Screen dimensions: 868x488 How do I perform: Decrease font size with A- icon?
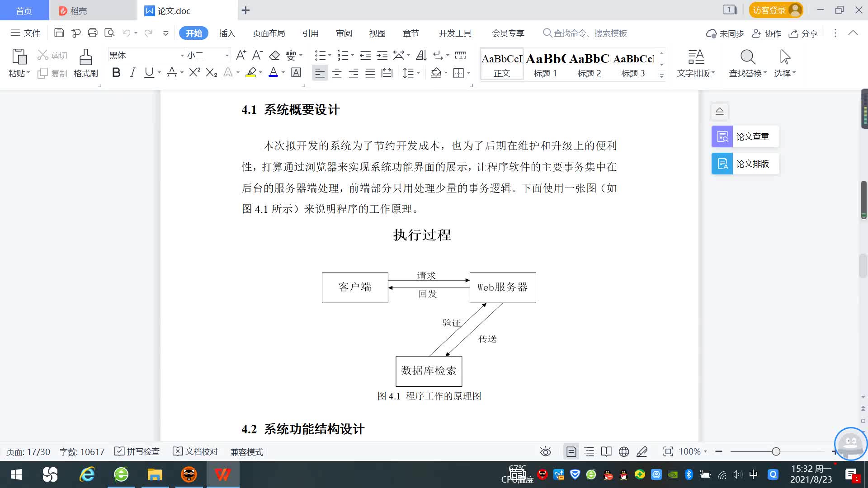[258, 55]
